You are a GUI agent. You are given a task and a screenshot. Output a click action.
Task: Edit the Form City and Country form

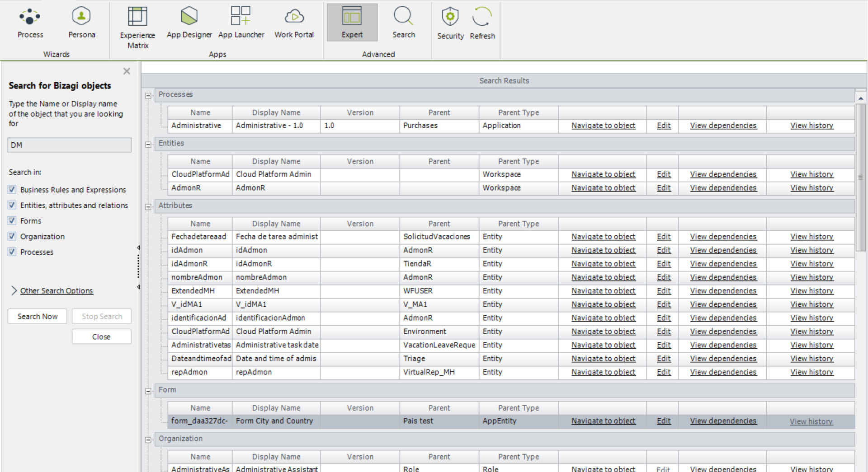[664, 421]
